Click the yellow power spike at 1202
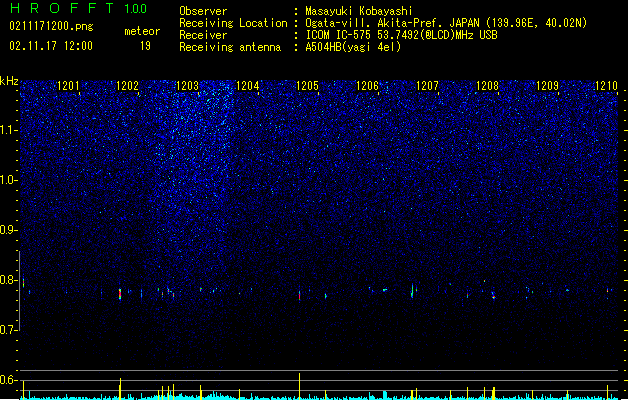This screenshot has width=629, height=400. 120,388
